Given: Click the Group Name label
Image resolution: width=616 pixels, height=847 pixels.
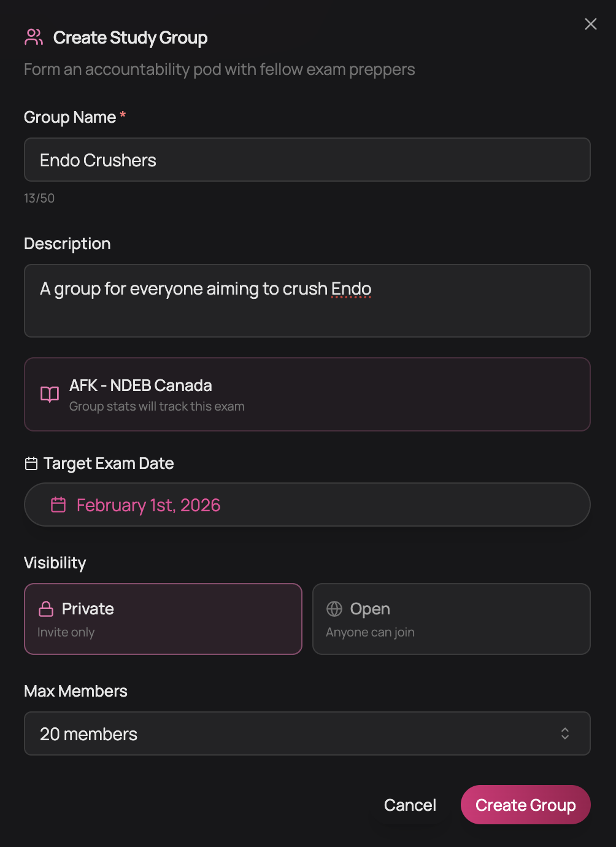Looking at the screenshot, I should click(x=69, y=117).
